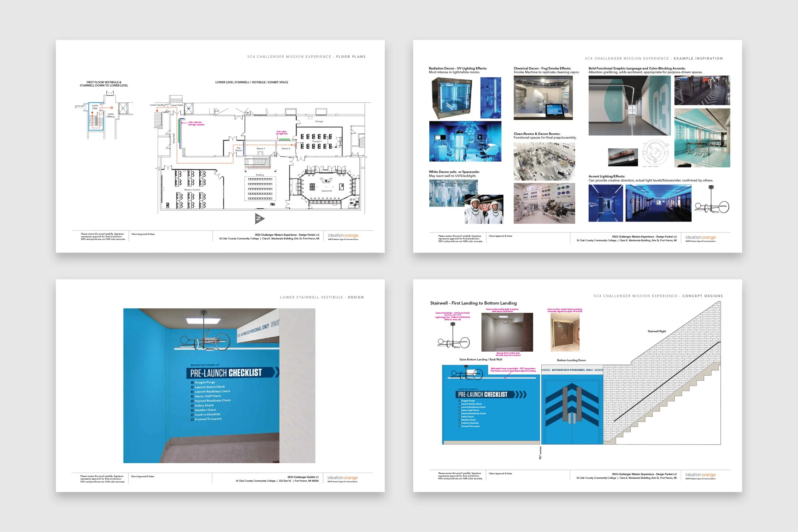
Task: Click the square ceiling light in the rendering
Action: point(203,321)
